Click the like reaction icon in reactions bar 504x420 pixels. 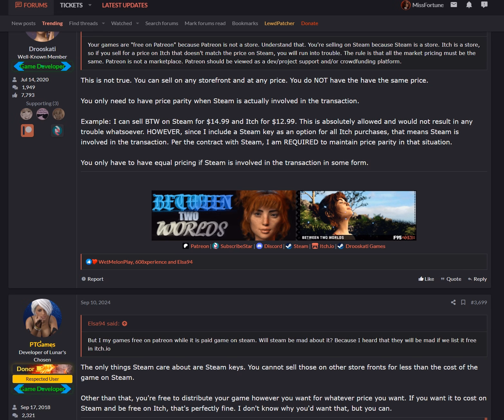click(89, 262)
